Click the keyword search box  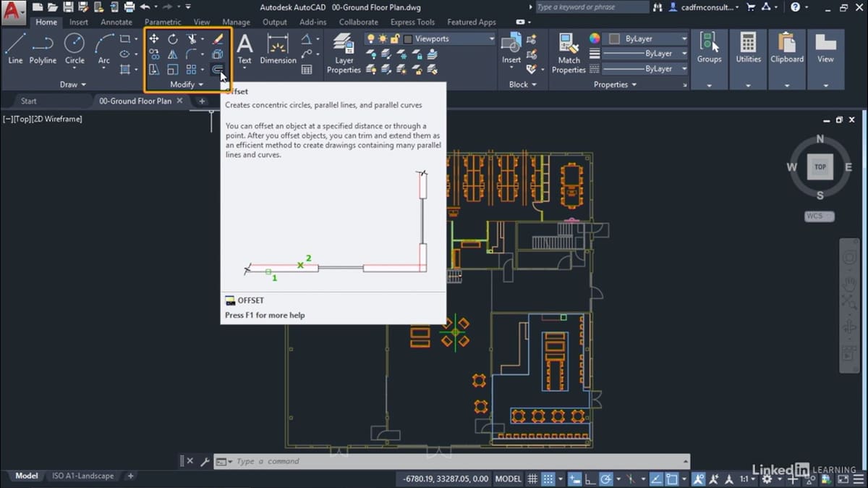592,7
